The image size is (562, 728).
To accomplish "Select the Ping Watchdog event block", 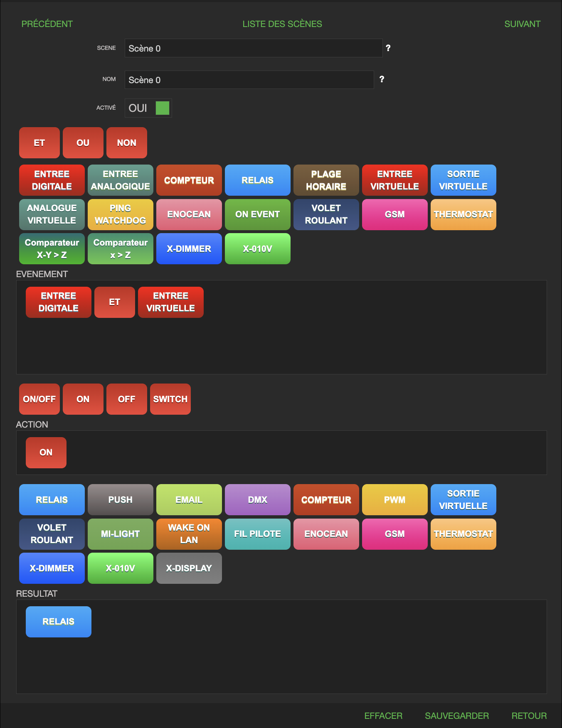I will 120,214.
